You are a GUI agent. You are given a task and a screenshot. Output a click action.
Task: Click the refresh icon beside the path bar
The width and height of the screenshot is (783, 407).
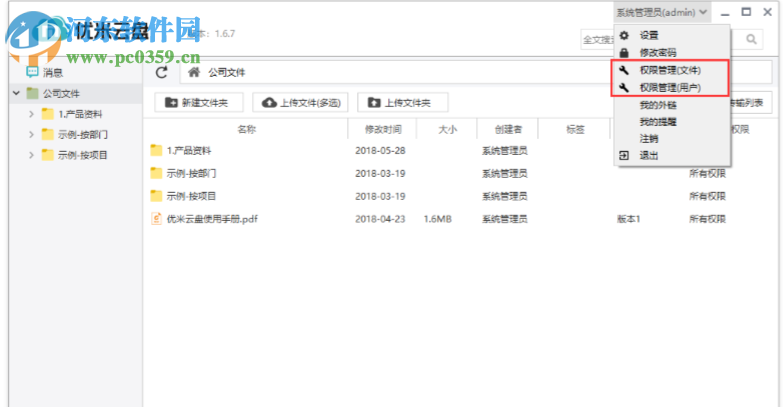[161, 72]
